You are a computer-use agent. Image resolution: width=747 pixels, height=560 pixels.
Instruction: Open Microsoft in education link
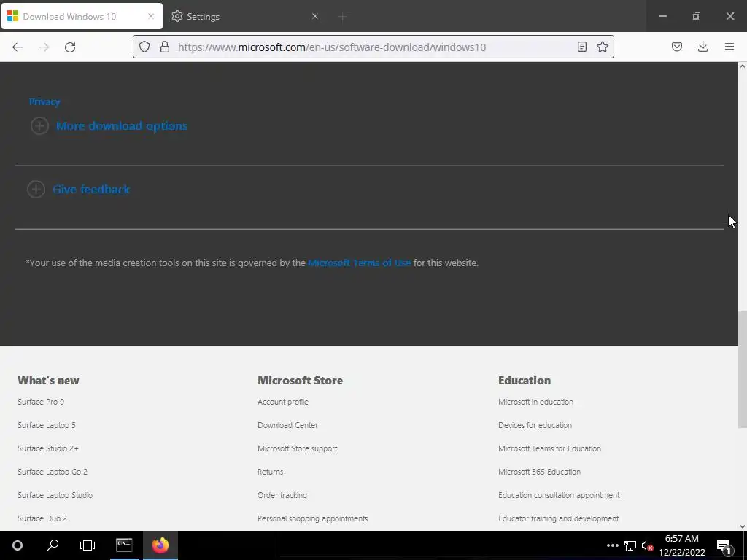(x=536, y=402)
